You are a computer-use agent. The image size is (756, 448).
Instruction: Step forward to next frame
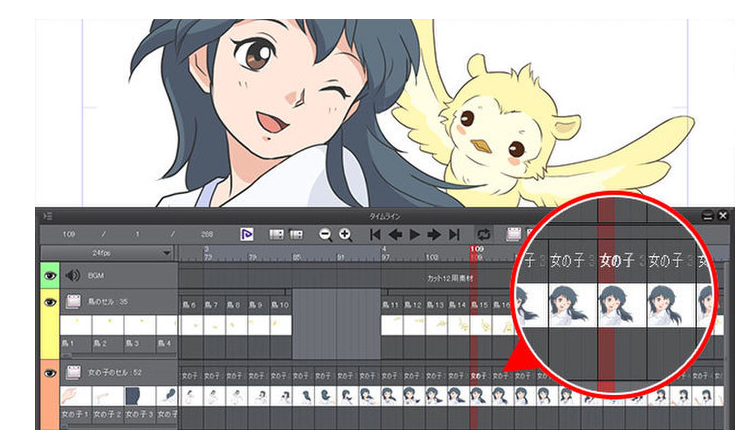[434, 234]
